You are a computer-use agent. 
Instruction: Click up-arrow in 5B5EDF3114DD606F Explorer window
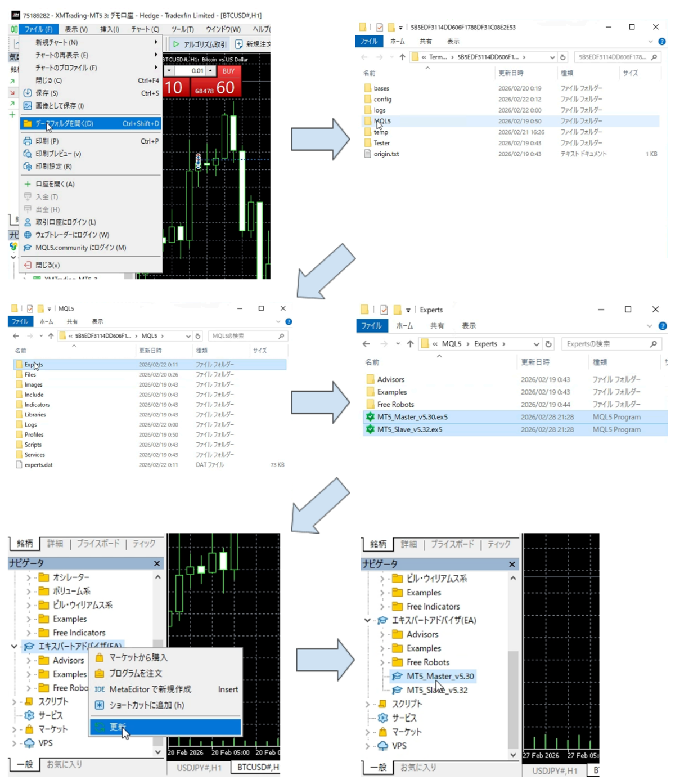coord(402,57)
